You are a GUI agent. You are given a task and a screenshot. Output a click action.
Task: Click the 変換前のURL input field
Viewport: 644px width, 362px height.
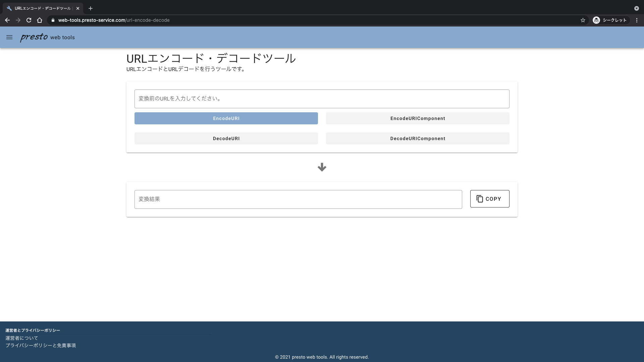322,99
